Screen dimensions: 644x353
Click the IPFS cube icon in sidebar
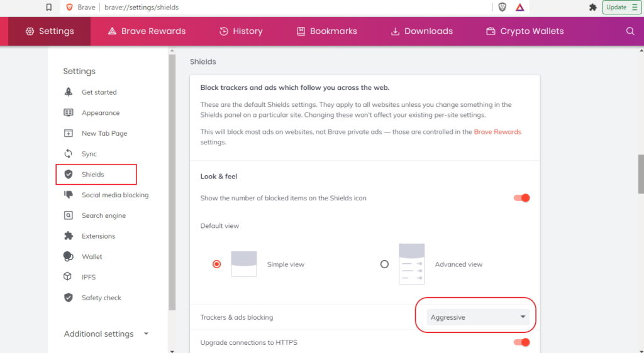coord(69,277)
